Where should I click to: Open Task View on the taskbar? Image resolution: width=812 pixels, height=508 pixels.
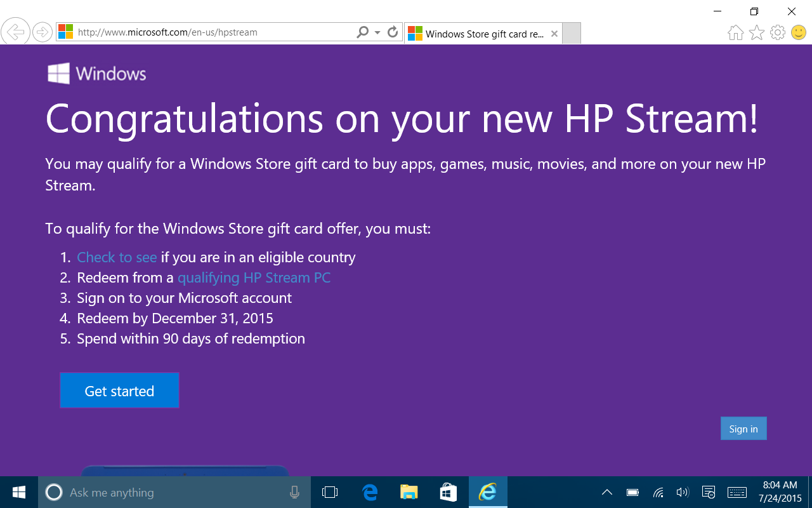click(330, 492)
